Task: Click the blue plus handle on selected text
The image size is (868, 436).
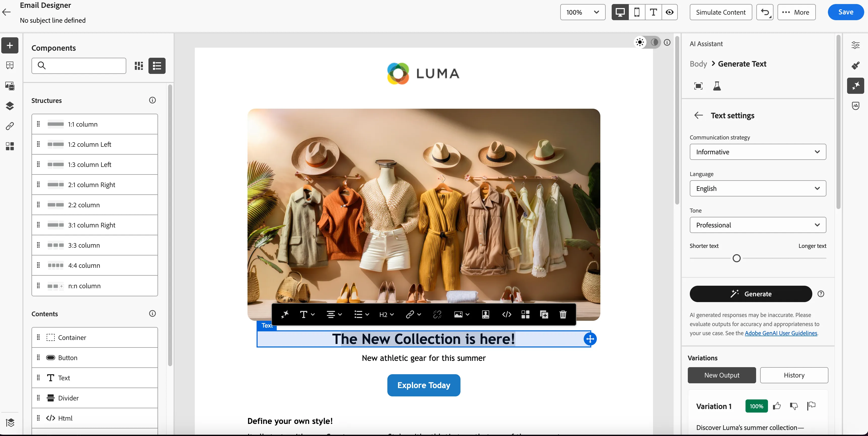Action: [590, 339]
